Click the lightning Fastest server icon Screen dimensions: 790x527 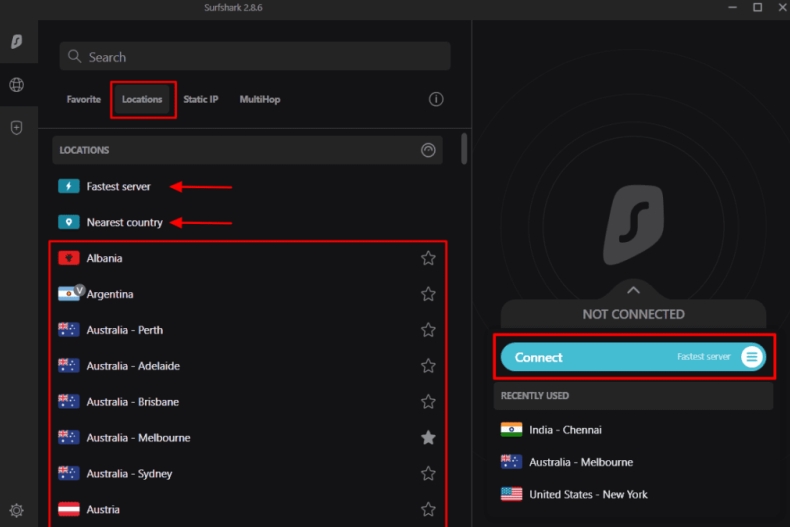[68, 186]
